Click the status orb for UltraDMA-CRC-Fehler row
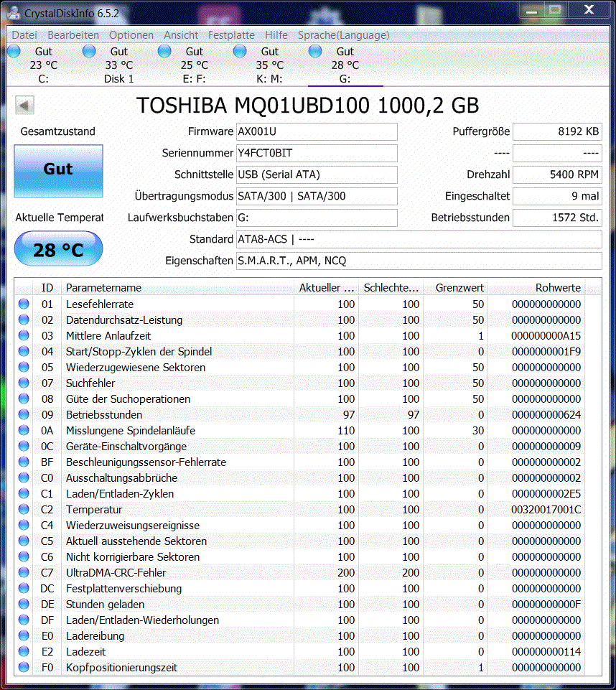Screen dimensions: 616x690 [x=24, y=572]
